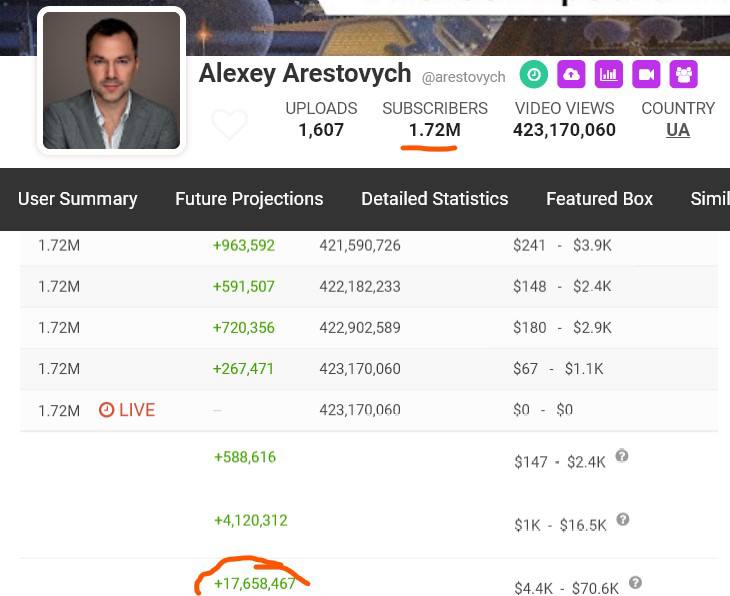Click the @arestovych channel handle
The height and width of the screenshot is (596, 730).
point(463,77)
